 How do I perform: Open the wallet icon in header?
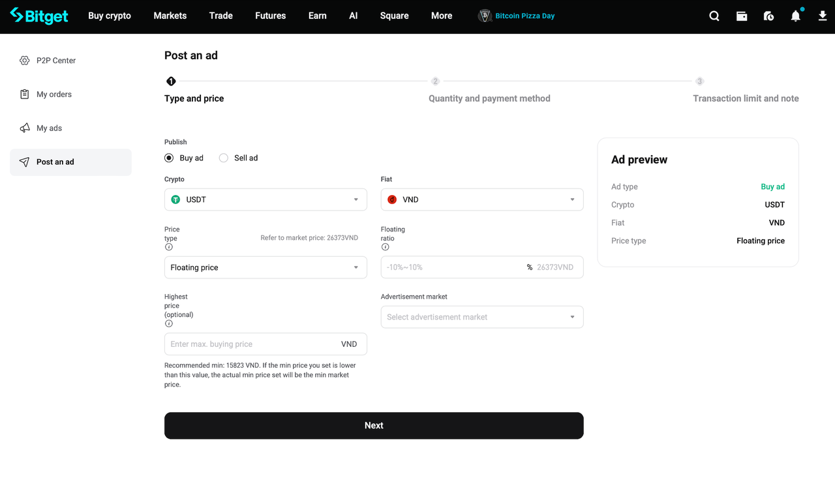click(x=742, y=16)
